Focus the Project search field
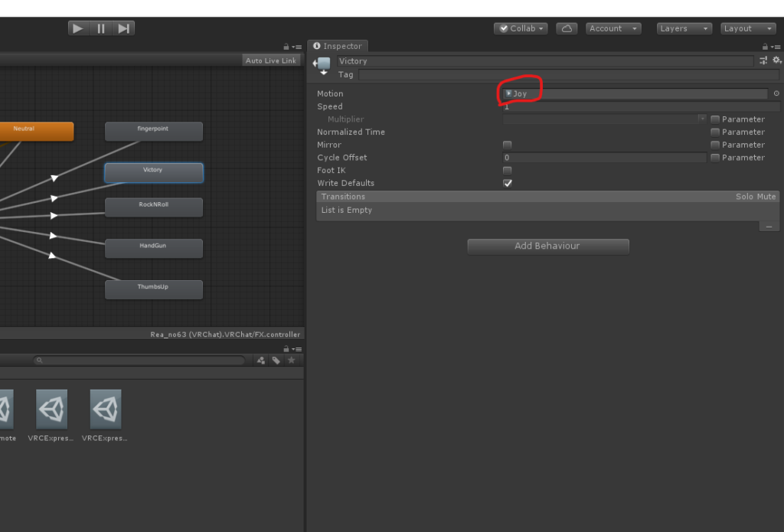Screen dimensions: 784x532 139,360
